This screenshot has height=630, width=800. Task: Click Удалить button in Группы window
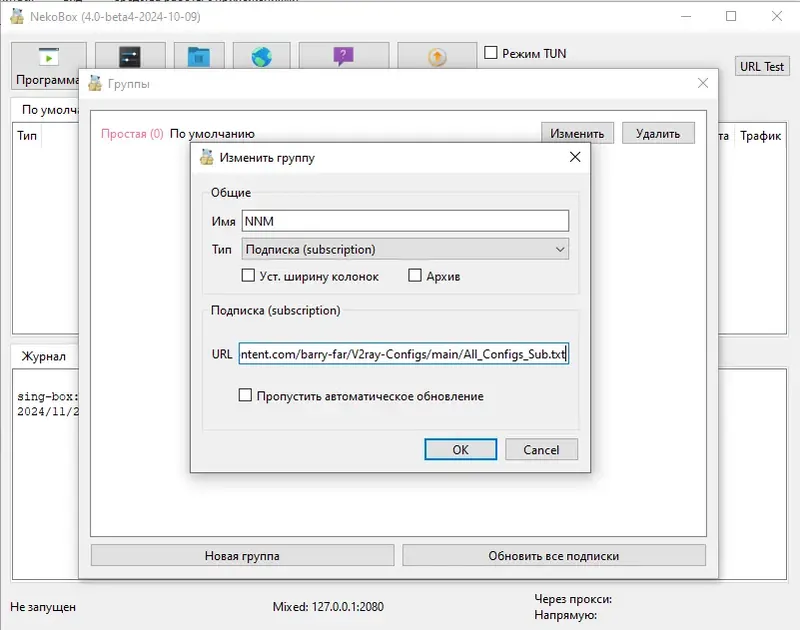coord(658,133)
